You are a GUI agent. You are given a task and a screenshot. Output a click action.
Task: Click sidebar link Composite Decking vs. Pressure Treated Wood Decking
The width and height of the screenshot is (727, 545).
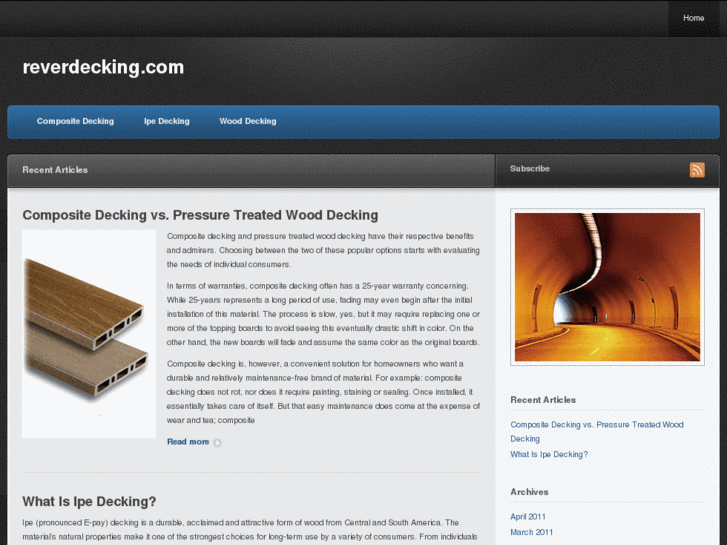pyautogui.click(x=597, y=431)
